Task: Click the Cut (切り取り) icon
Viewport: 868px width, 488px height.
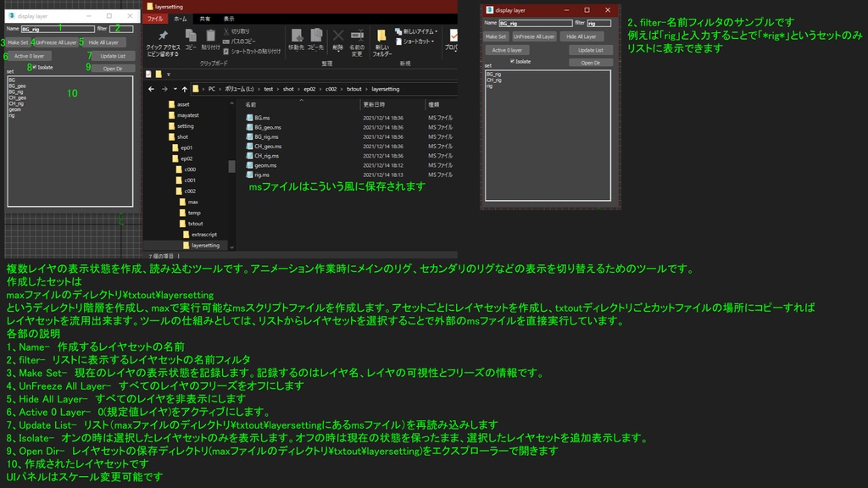Action: pyautogui.click(x=227, y=31)
